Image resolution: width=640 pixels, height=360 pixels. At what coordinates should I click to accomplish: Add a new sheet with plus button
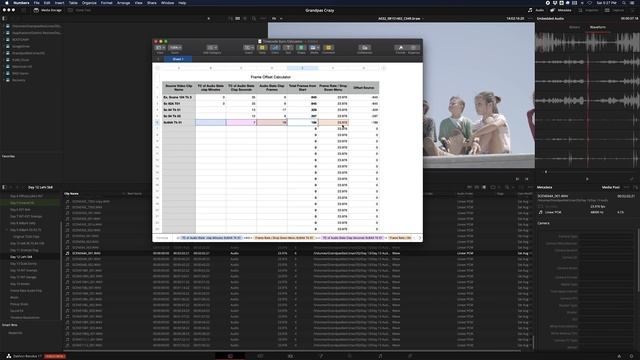[158, 59]
